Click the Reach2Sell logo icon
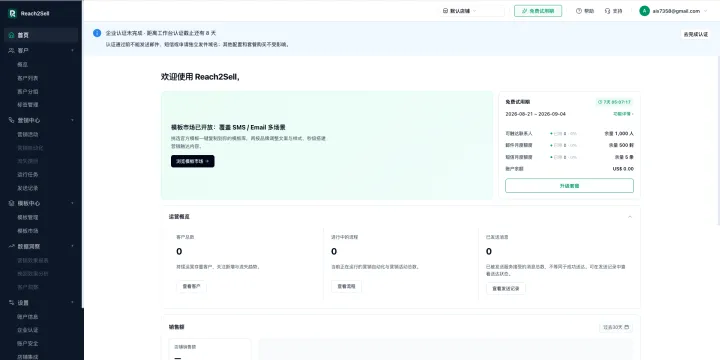Screen dimensions: 720x360 pos(12,13)
